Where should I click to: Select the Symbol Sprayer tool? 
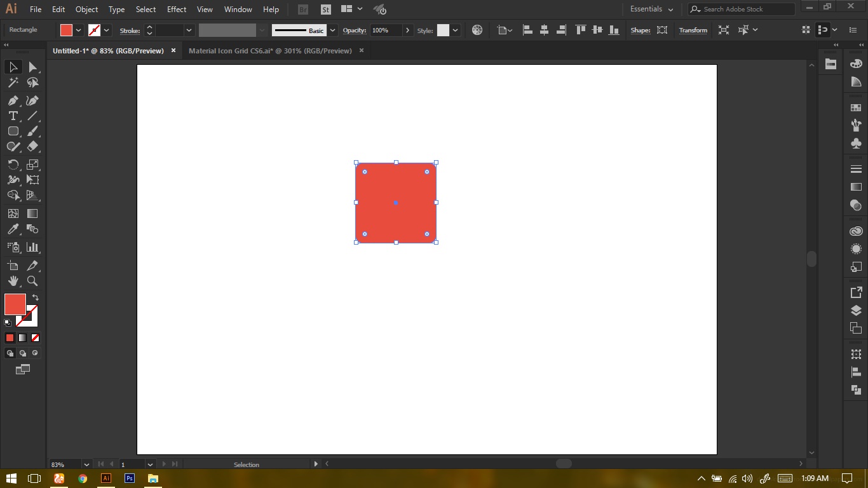point(13,247)
